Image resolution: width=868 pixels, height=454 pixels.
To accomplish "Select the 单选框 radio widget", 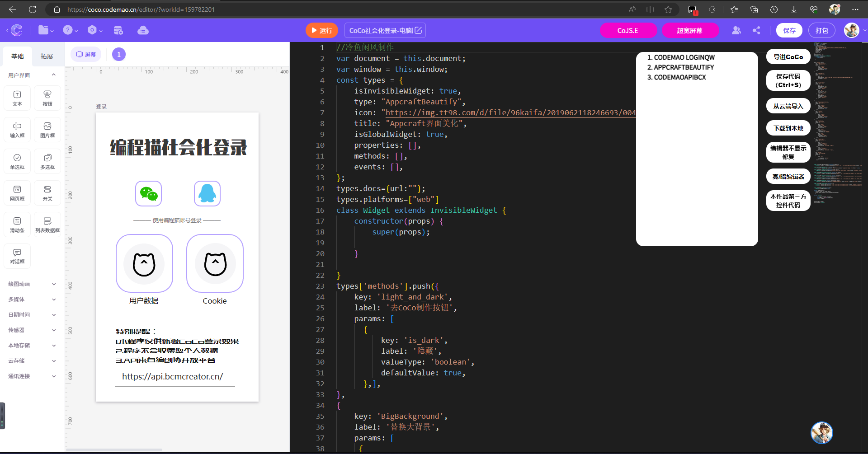I will (x=17, y=161).
